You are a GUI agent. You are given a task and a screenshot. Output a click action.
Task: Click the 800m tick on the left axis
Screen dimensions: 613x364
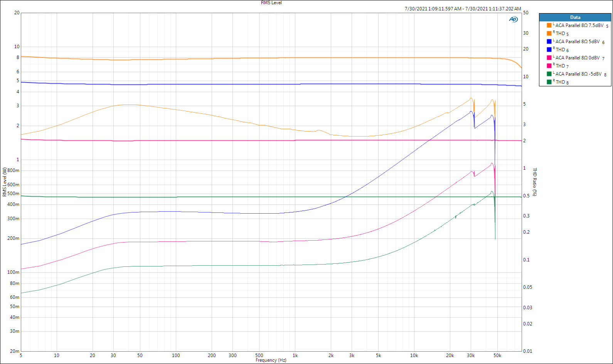[x=13, y=170]
